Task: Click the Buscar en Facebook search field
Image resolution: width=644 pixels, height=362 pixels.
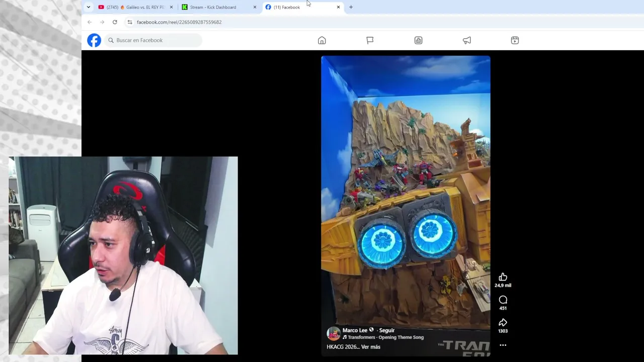Action: click(x=153, y=40)
